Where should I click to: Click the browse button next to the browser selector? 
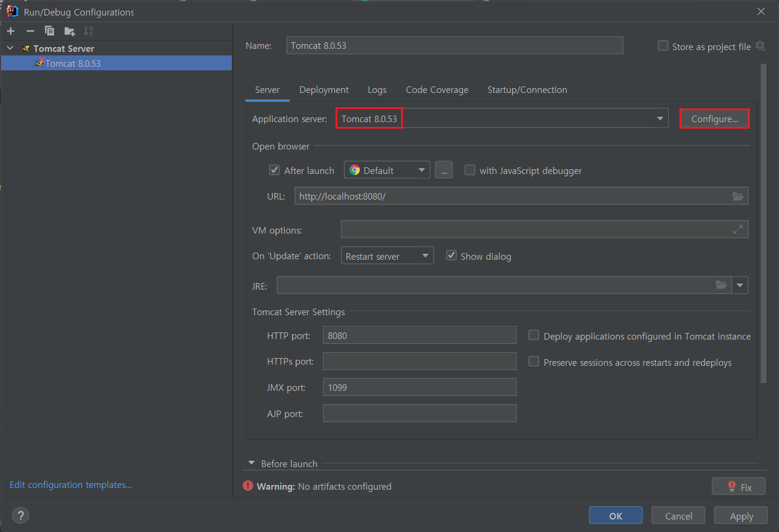[443, 170]
